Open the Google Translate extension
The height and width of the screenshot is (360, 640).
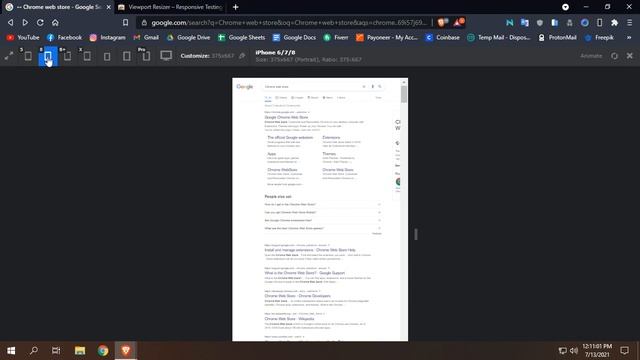[x=524, y=23]
